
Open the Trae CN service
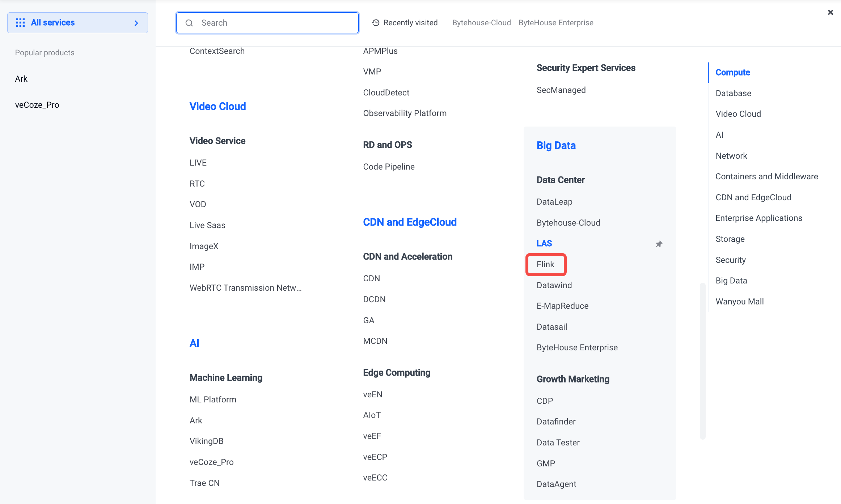[x=204, y=483]
